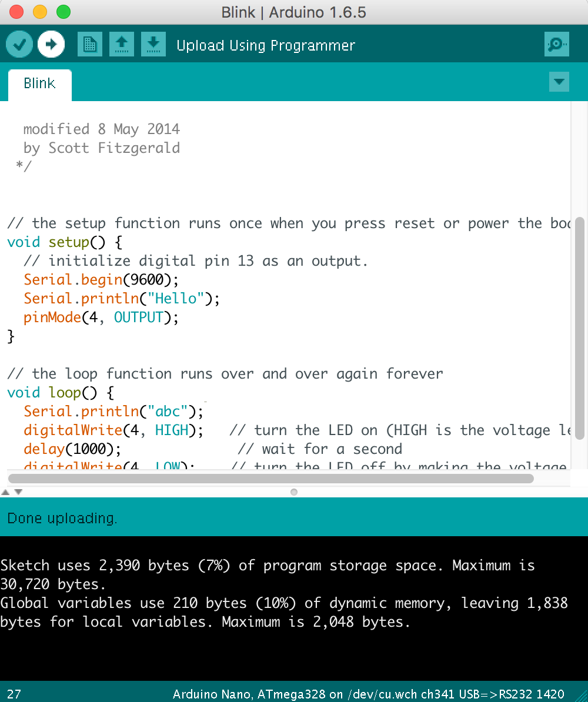Open the tab options dropdown arrow
This screenshot has height=702, width=588.
[559, 82]
